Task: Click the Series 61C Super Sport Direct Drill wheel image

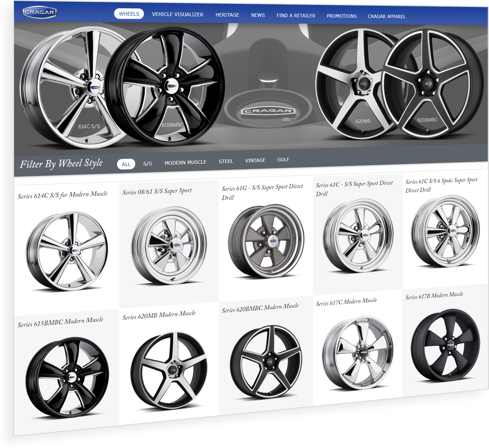Action: (x=358, y=236)
